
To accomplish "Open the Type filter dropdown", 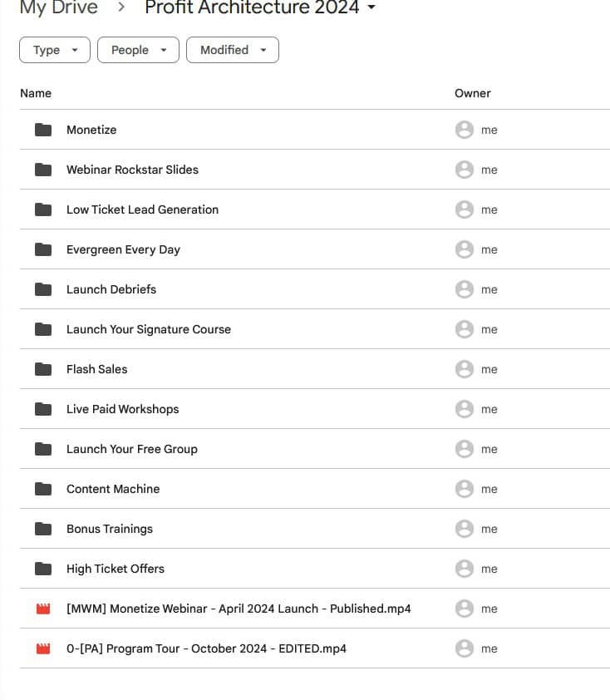I will click(x=55, y=50).
